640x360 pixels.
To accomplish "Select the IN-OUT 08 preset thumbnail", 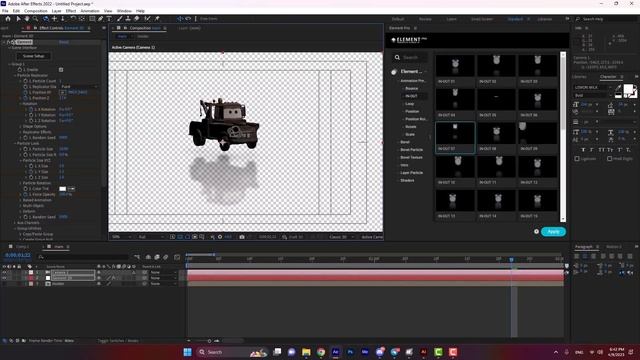I will (496, 133).
